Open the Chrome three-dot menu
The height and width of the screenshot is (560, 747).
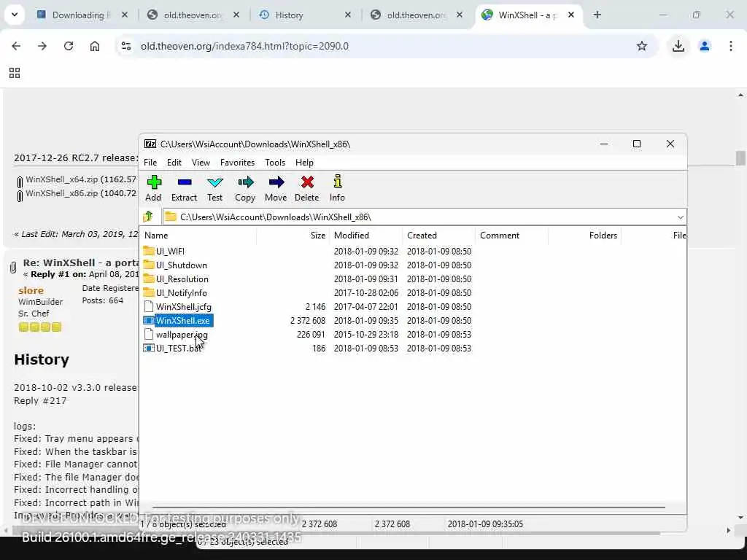pos(731,46)
